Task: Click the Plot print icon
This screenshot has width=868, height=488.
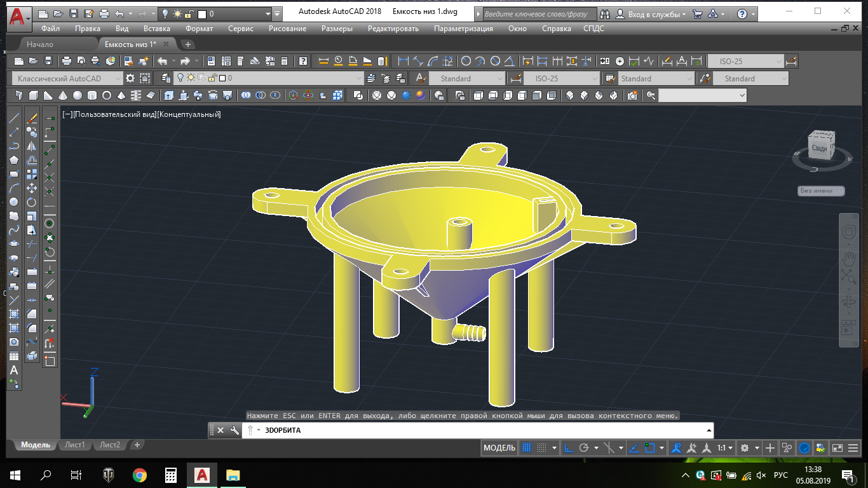Action: [x=66, y=62]
